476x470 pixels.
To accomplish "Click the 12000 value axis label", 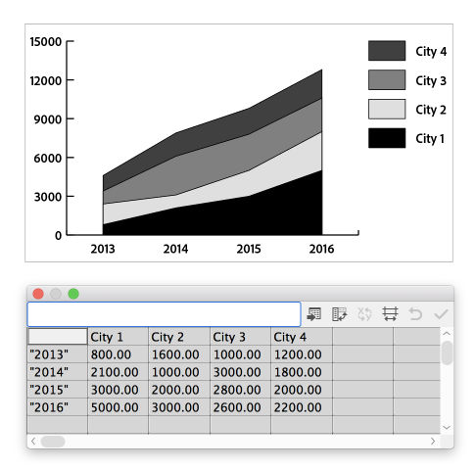I will [x=46, y=80].
